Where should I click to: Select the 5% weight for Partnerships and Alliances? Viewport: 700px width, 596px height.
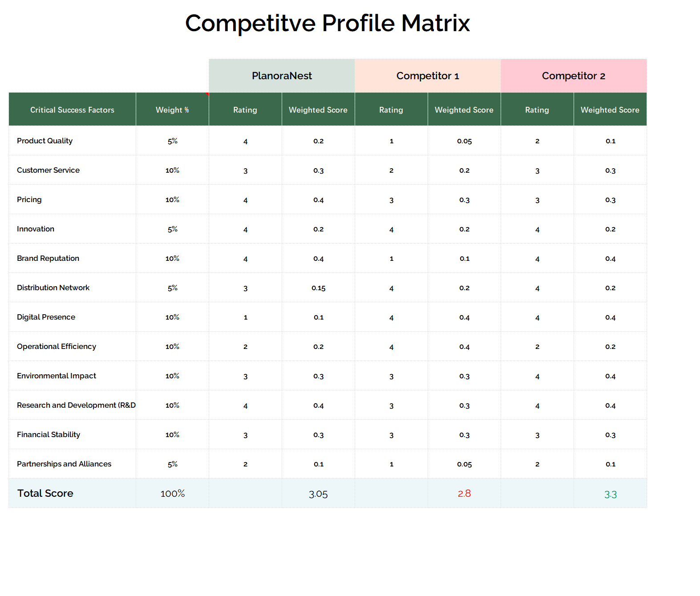tap(173, 464)
